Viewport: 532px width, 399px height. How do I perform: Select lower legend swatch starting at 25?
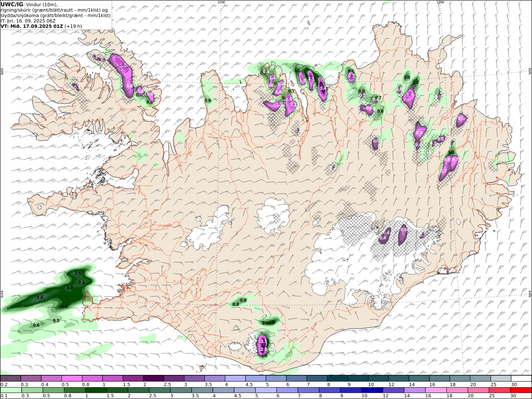(499, 390)
